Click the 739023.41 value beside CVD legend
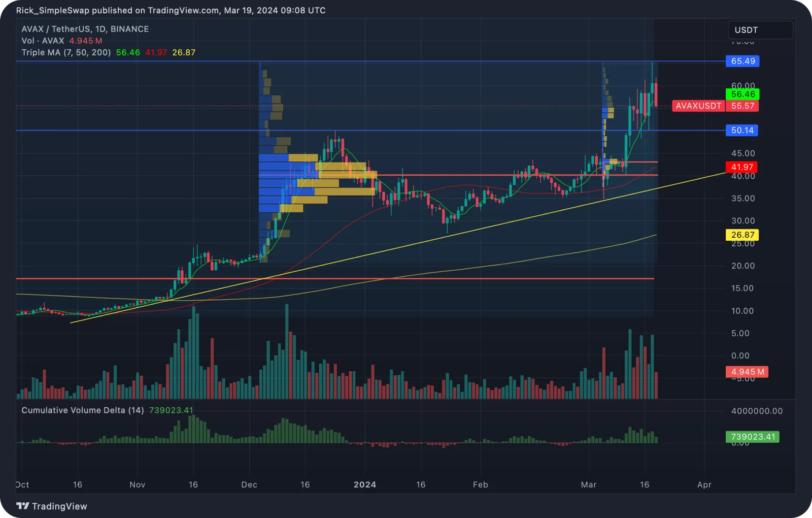 click(171, 410)
